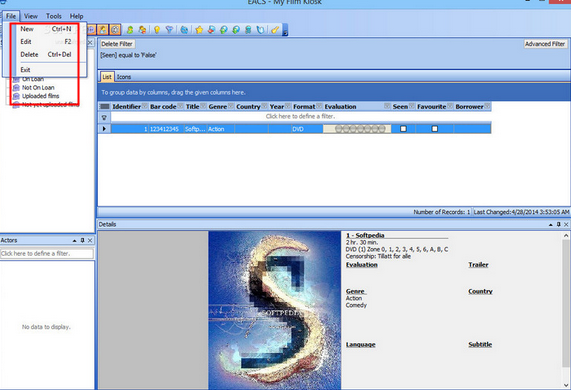Image resolution: width=571 pixels, height=390 pixels.
Task: Open the Advanced Filter button
Action: (x=545, y=44)
